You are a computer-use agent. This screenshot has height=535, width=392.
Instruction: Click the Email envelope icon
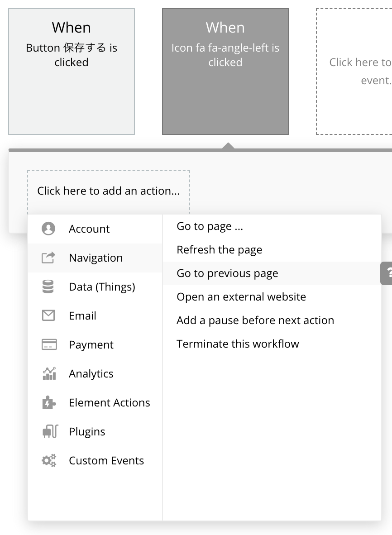[x=48, y=315]
